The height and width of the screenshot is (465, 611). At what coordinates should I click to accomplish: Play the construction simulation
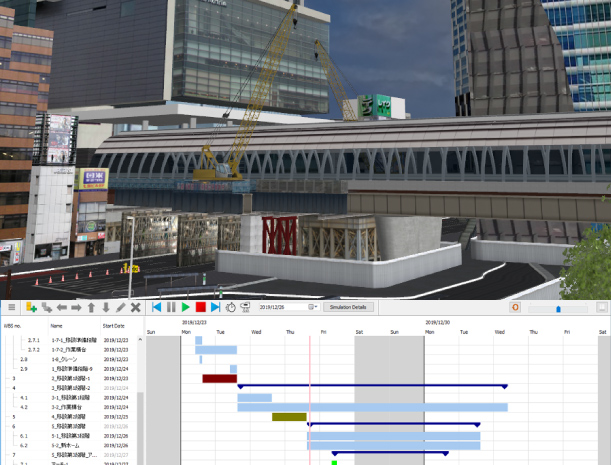[186, 307]
